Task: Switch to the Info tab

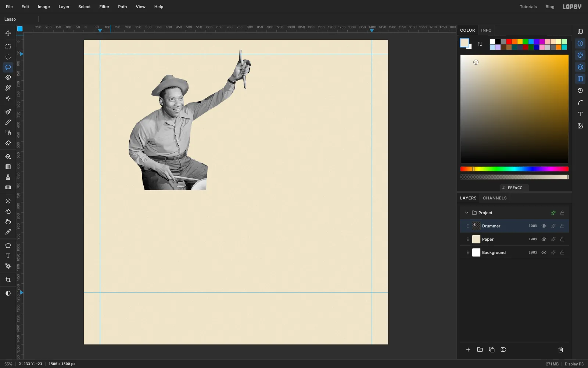Action: click(486, 30)
